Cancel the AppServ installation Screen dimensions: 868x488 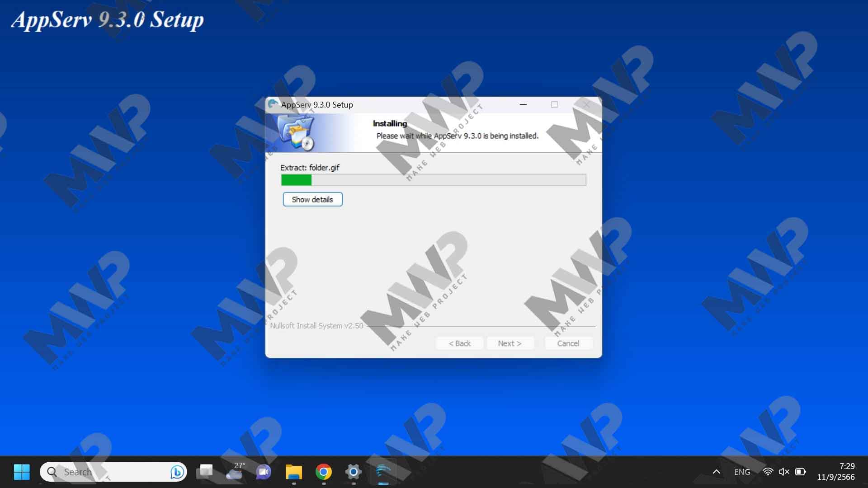pos(568,343)
